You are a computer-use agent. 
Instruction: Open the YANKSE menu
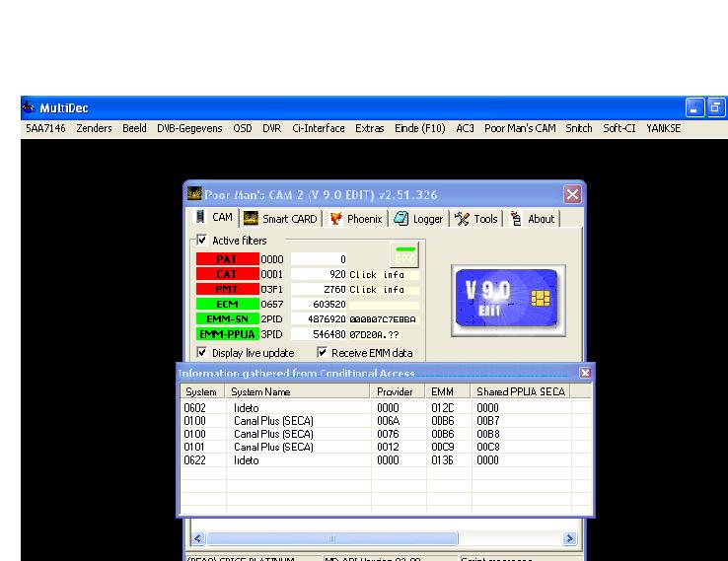click(x=664, y=128)
